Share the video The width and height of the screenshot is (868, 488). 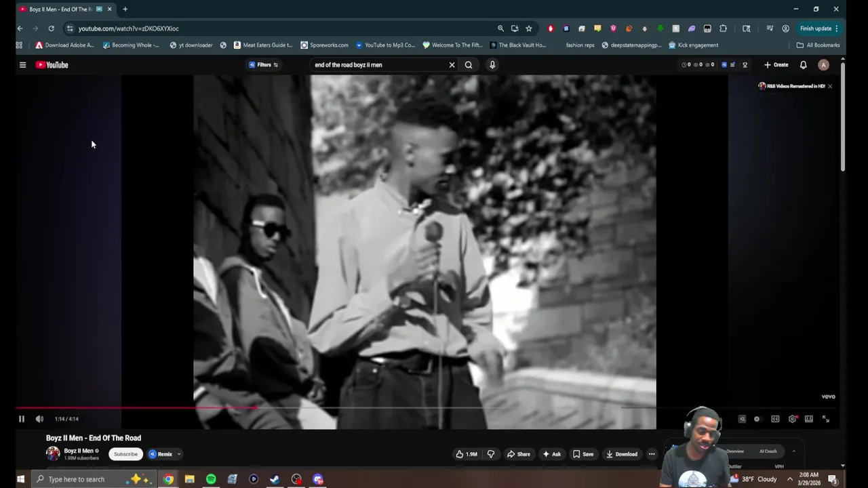[x=519, y=454]
